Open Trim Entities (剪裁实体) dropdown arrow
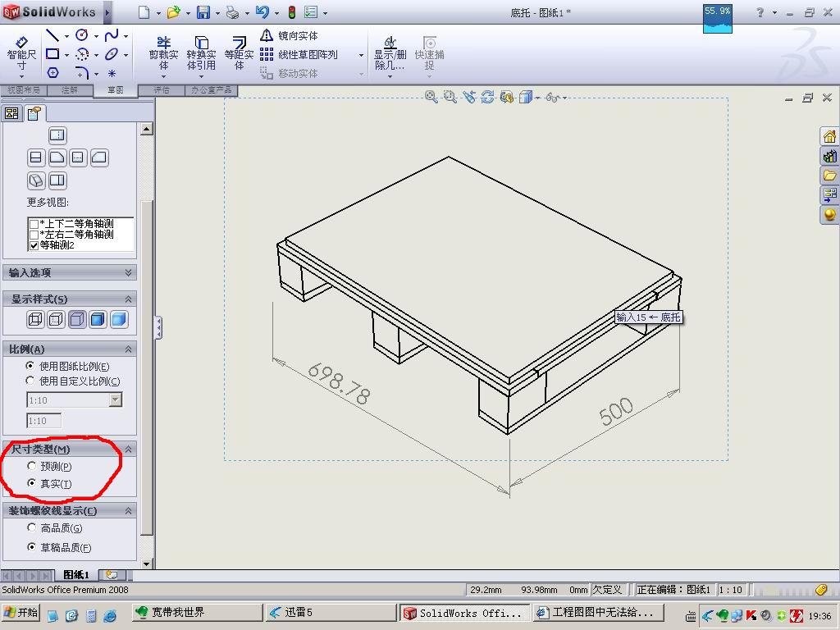This screenshot has height=630, width=840. (x=163, y=76)
